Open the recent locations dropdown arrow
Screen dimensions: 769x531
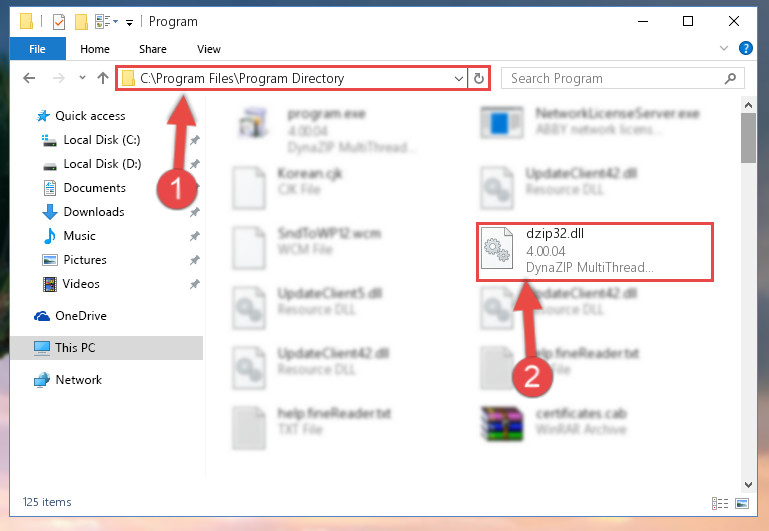click(x=82, y=77)
